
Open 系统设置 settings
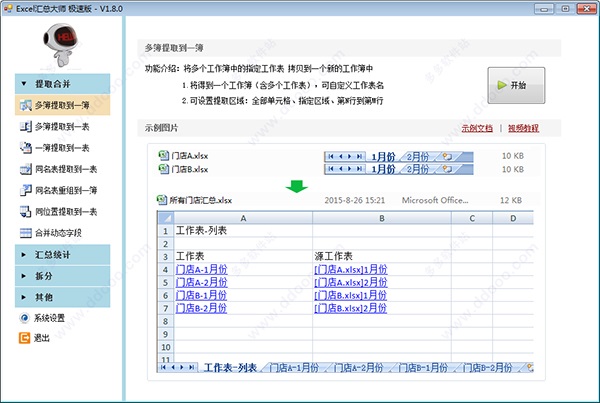[42, 318]
